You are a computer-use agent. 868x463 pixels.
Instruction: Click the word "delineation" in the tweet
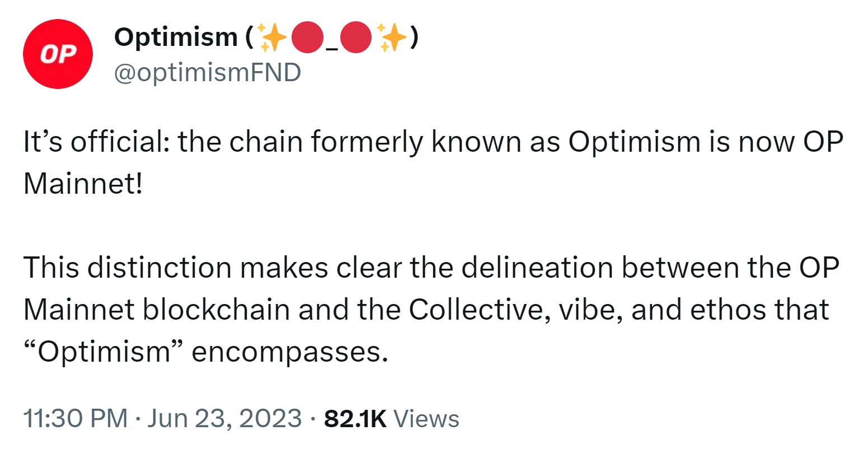click(537, 268)
